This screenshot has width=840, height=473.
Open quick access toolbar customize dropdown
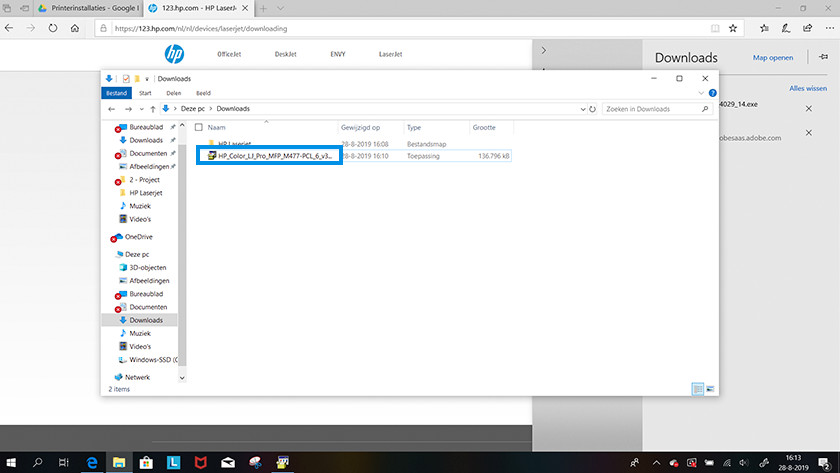(x=147, y=79)
